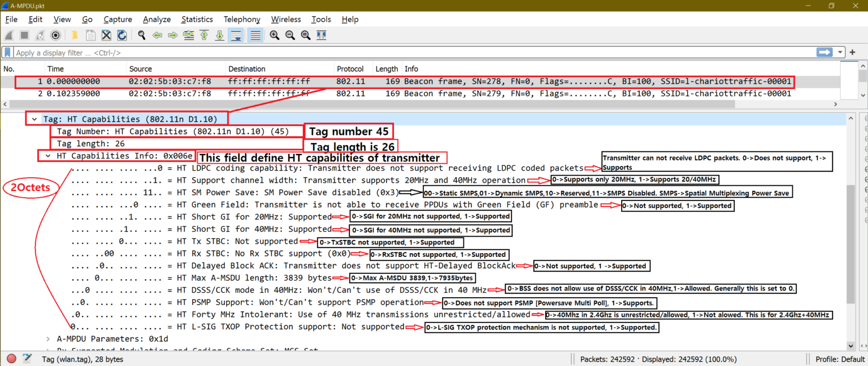Open the saved capture file folder icon

pos(74,35)
